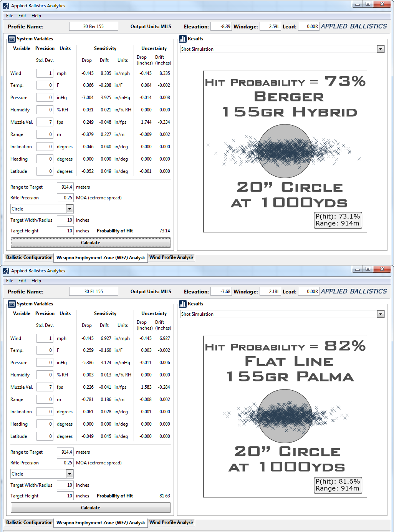Click Humidity Std. Dev. field in 30 Ber 155 window
This screenshot has width=394, height=532.
coord(45,110)
